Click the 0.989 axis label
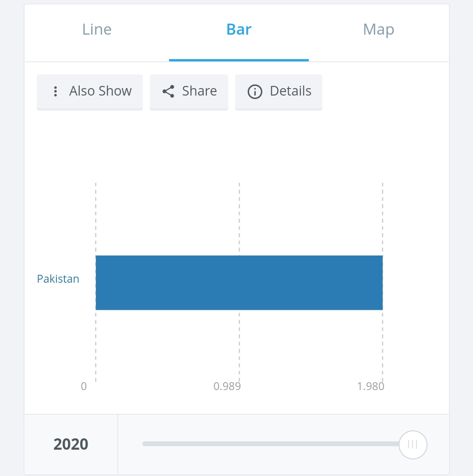Screen dimensions: 473x476 click(x=227, y=387)
